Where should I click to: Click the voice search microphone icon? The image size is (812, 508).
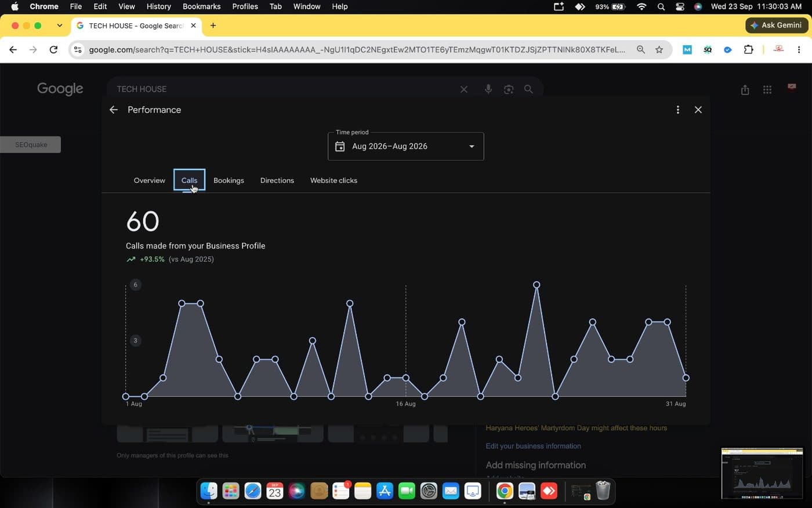488,89
